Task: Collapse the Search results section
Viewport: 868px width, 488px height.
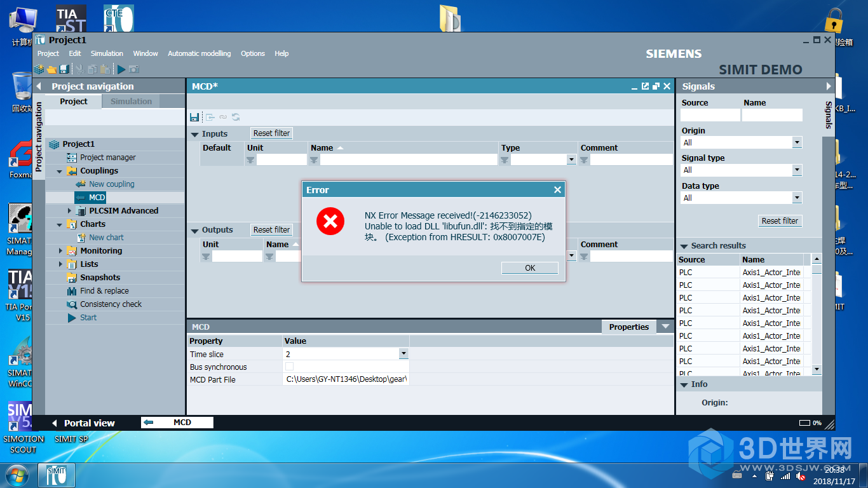Action: tap(684, 246)
